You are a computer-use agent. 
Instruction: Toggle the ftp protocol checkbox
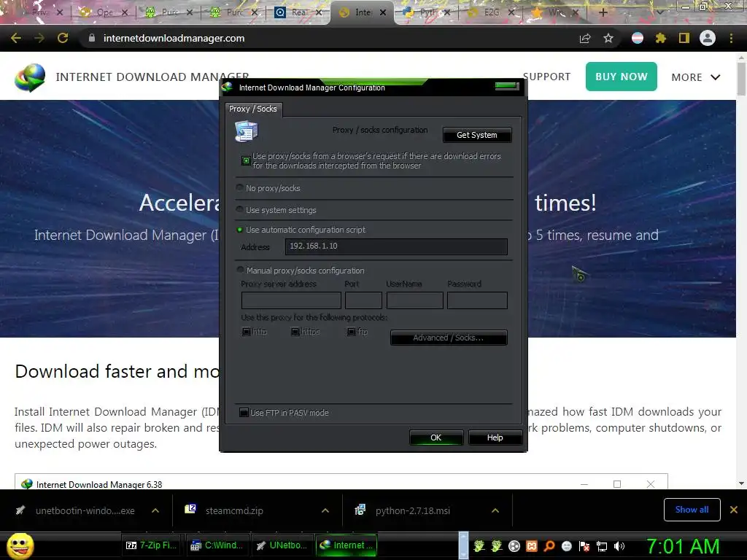click(x=351, y=332)
